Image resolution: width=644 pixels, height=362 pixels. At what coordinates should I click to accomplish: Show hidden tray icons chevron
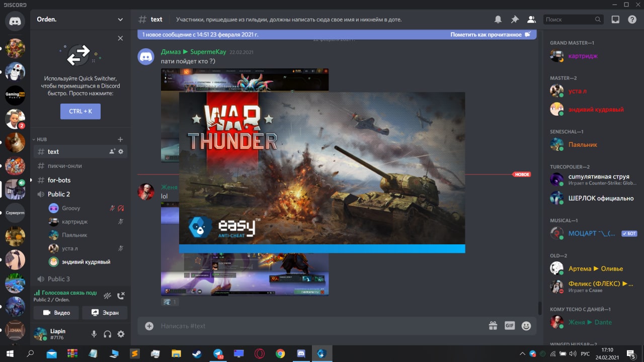(x=522, y=353)
